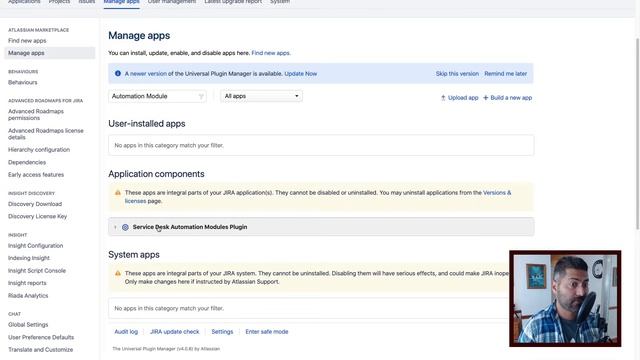Click the Service Desk Automation Modules plugin icon
Screen dimensions: 640x360
125,227
